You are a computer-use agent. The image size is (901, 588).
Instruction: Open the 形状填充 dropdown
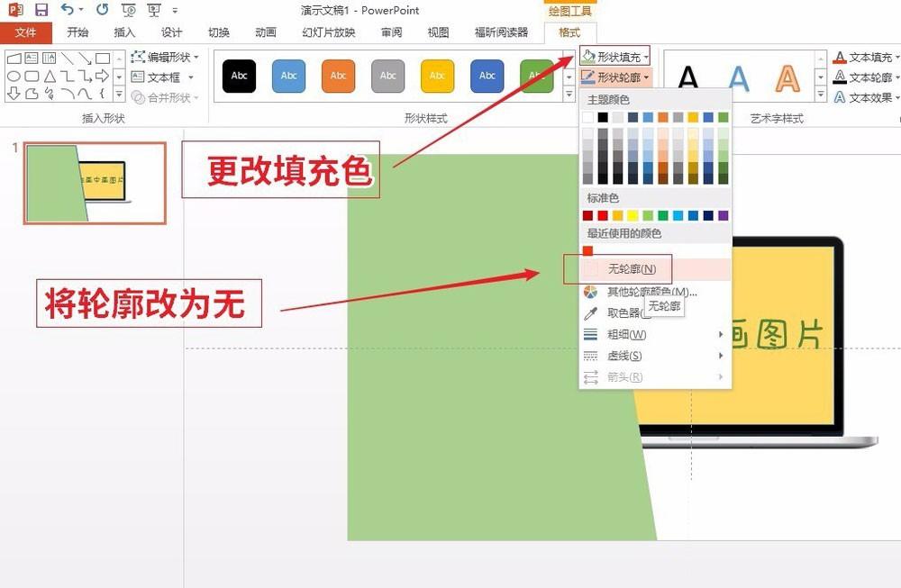click(x=617, y=56)
